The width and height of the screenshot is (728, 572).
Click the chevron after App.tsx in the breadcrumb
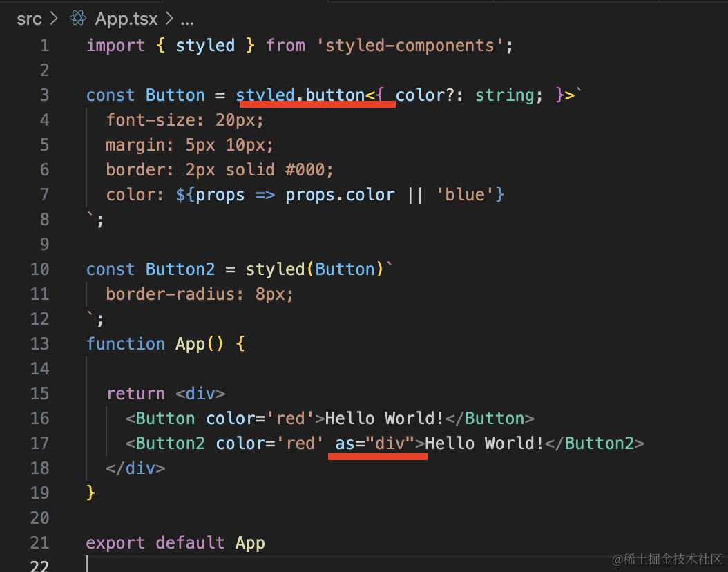(x=169, y=19)
